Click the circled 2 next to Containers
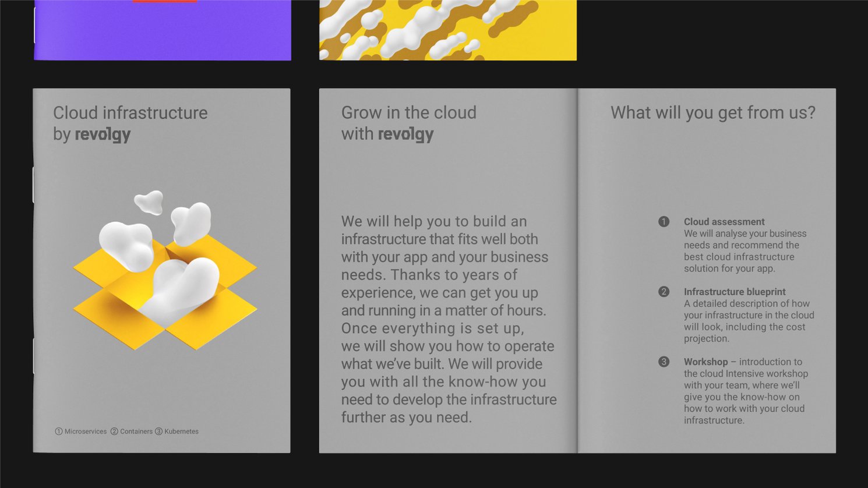The height and width of the screenshot is (488, 868). [114, 432]
